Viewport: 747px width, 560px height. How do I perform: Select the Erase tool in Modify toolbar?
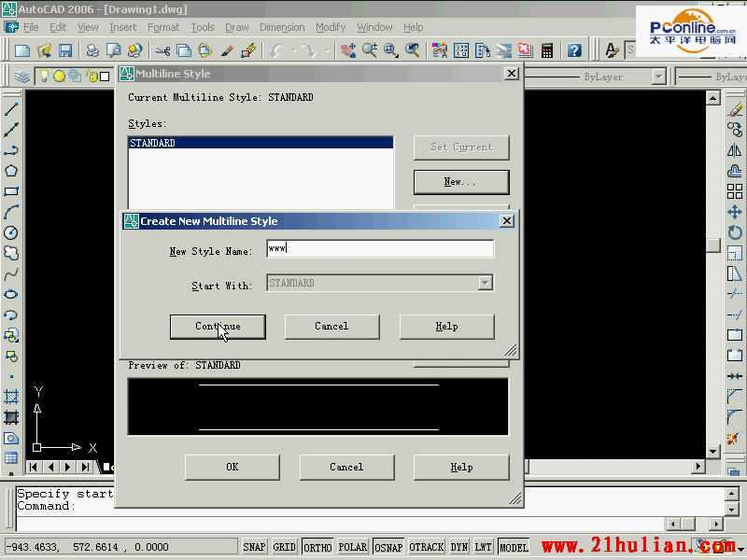(x=735, y=109)
